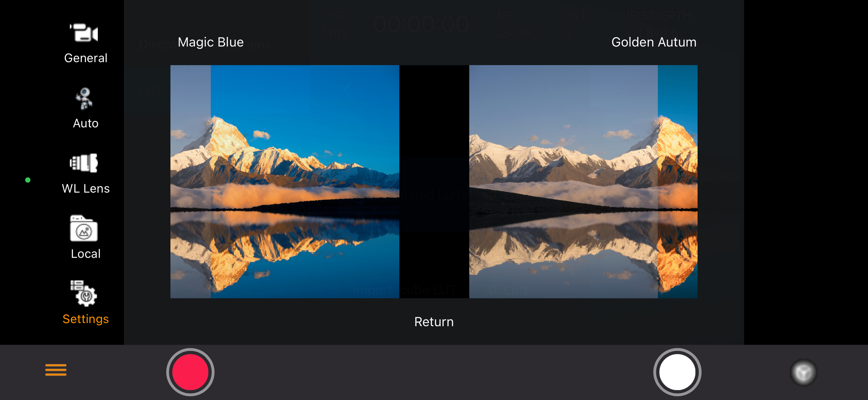Click the WL Lens text label
This screenshot has height=400, width=868.
(x=86, y=188)
